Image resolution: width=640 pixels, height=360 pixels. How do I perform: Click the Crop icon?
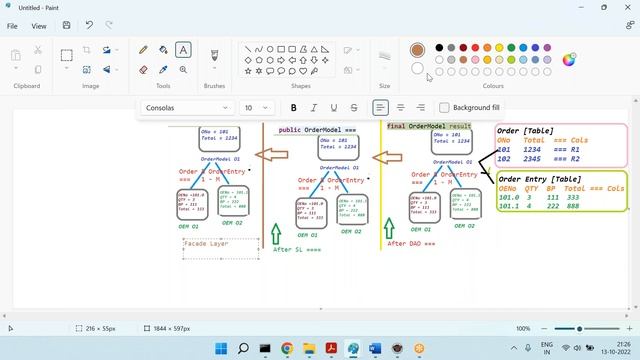87,50
